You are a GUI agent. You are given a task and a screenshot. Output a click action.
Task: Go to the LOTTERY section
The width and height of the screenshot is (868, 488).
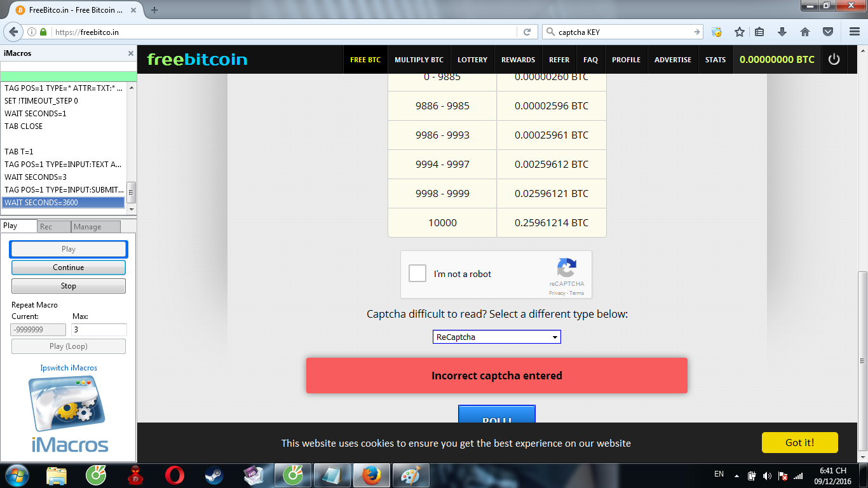pyautogui.click(x=472, y=59)
